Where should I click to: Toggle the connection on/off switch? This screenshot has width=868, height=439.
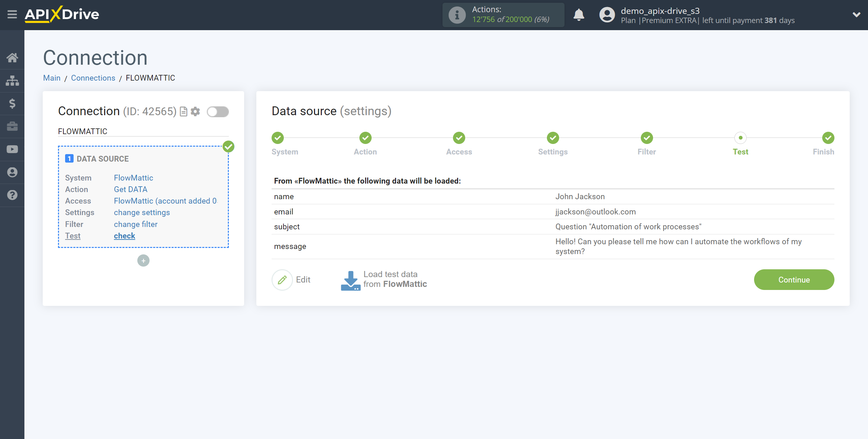pyautogui.click(x=218, y=111)
